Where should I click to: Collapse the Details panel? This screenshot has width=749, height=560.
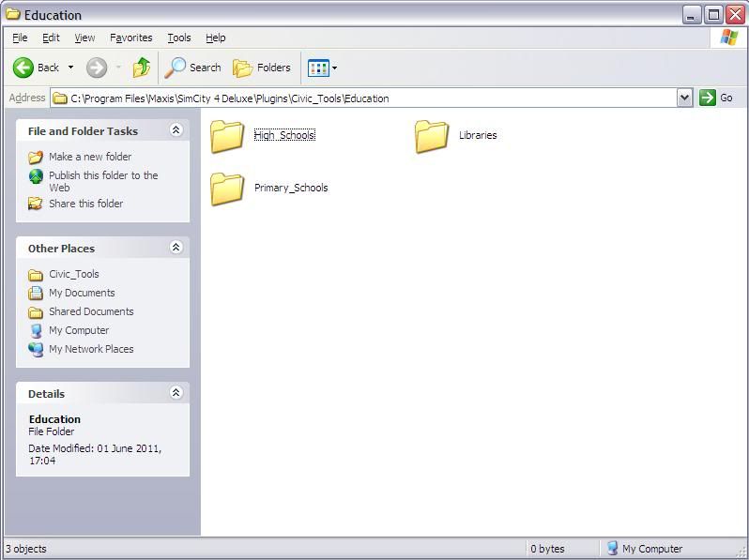point(176,392)
